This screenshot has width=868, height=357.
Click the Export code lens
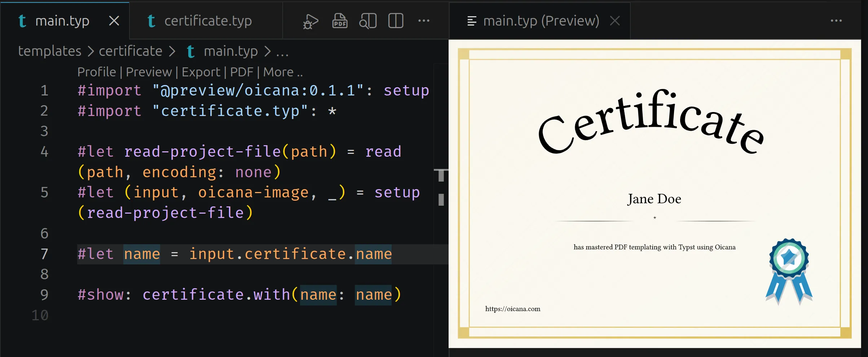click(201, 72)
